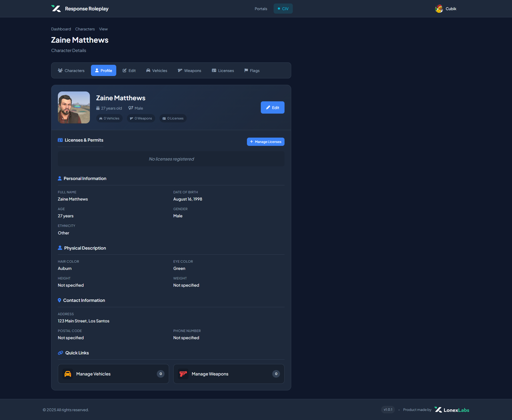
Task: Click the Response Roleplay logo icon
Action: pyautogui.click(x=56, y=9)
